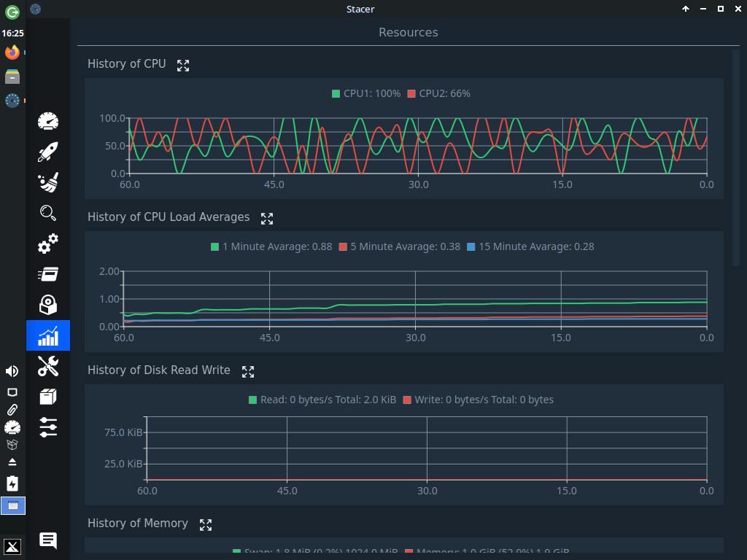The height and width of the screenshot is (560, 747).
Task: Click the '25.0 KiB' axis label
Action: click(123, 464)
